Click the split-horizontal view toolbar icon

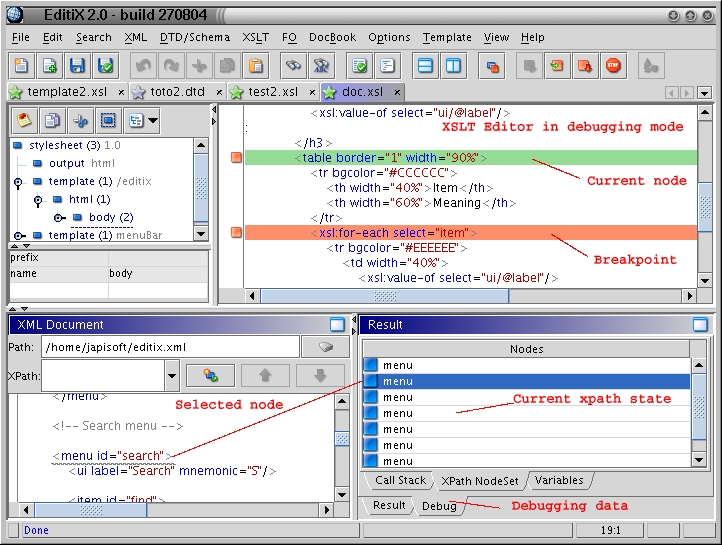point(424,66)
